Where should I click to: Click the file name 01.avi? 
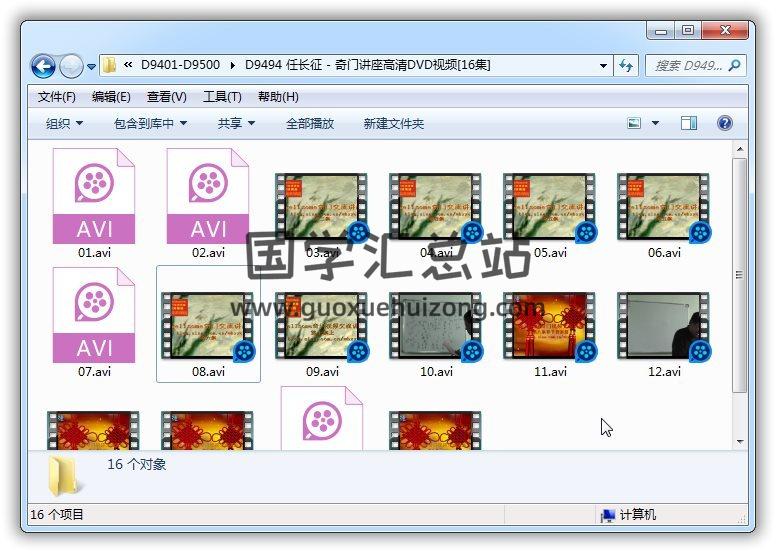coord(94,252)
